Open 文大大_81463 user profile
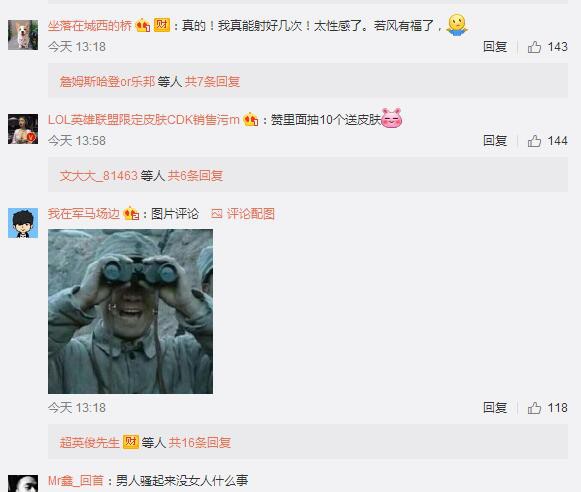This screenshot has width=581, height=492. tap(99, 175)
